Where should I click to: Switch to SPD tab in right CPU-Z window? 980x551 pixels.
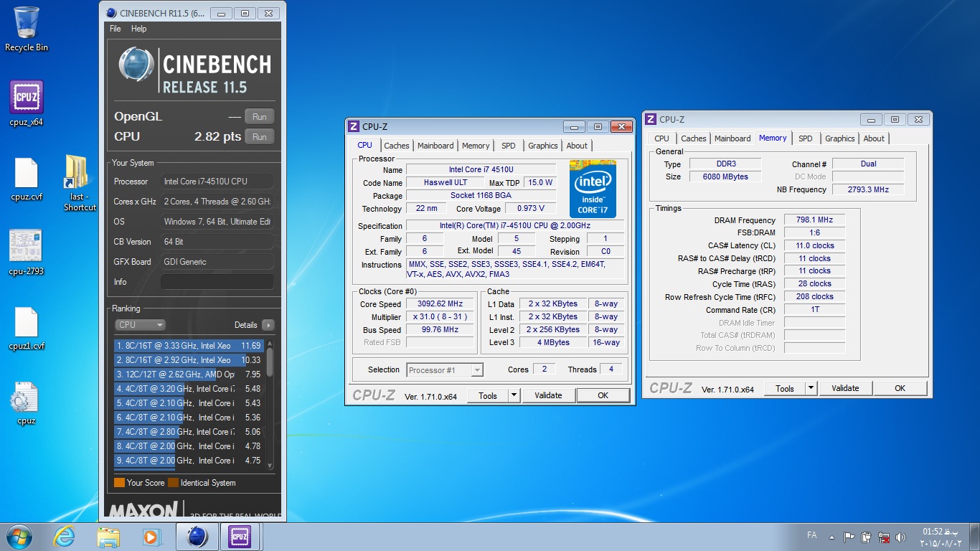tap(806, 138)
